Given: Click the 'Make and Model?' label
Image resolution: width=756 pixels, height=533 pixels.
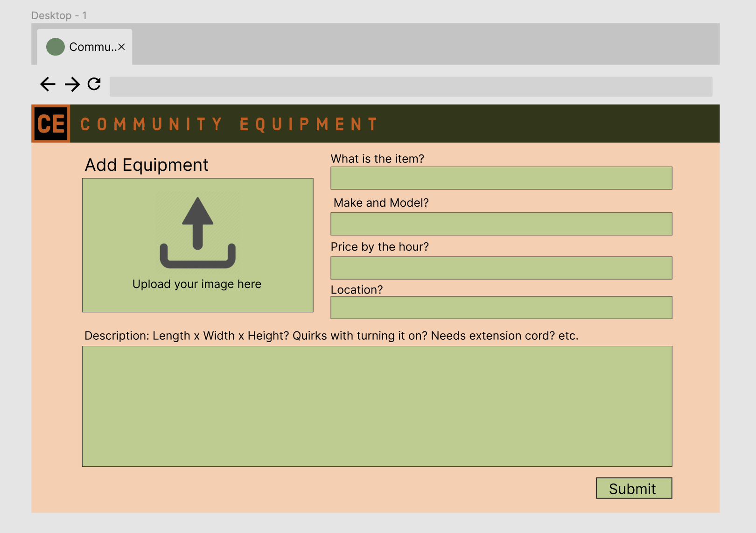Looking at the screenshot, I should pos(381,203).
